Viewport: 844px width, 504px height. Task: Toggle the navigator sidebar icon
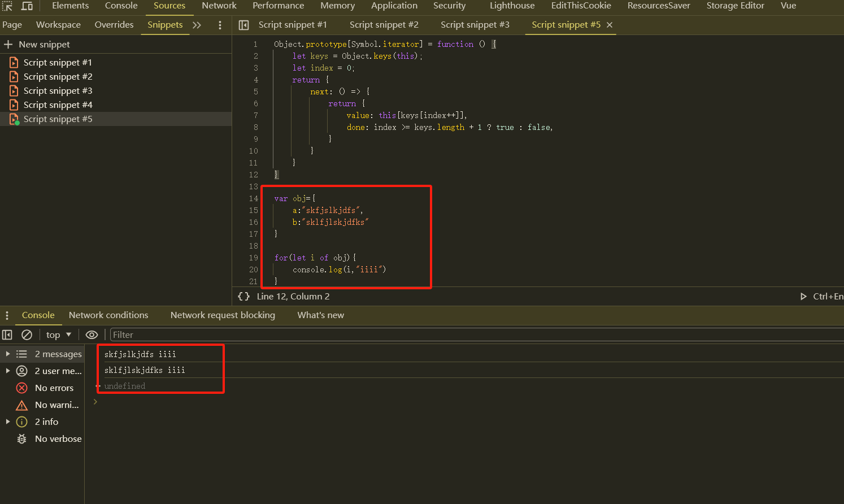pyautogui.click(x=244, y=25)
